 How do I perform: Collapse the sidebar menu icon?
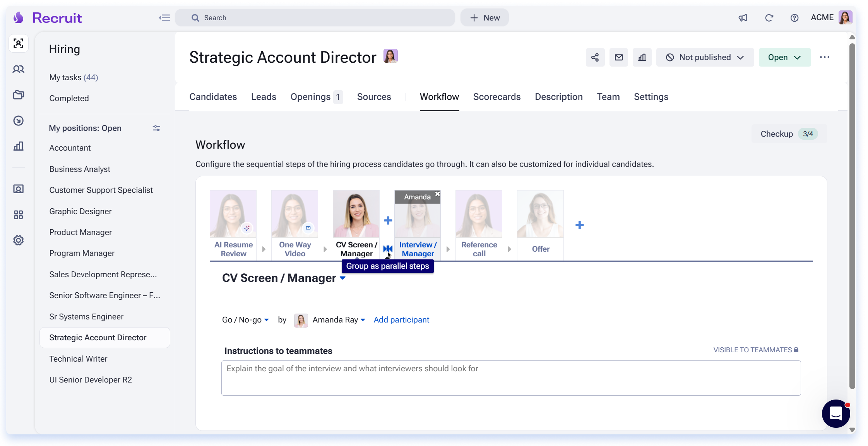164,18
